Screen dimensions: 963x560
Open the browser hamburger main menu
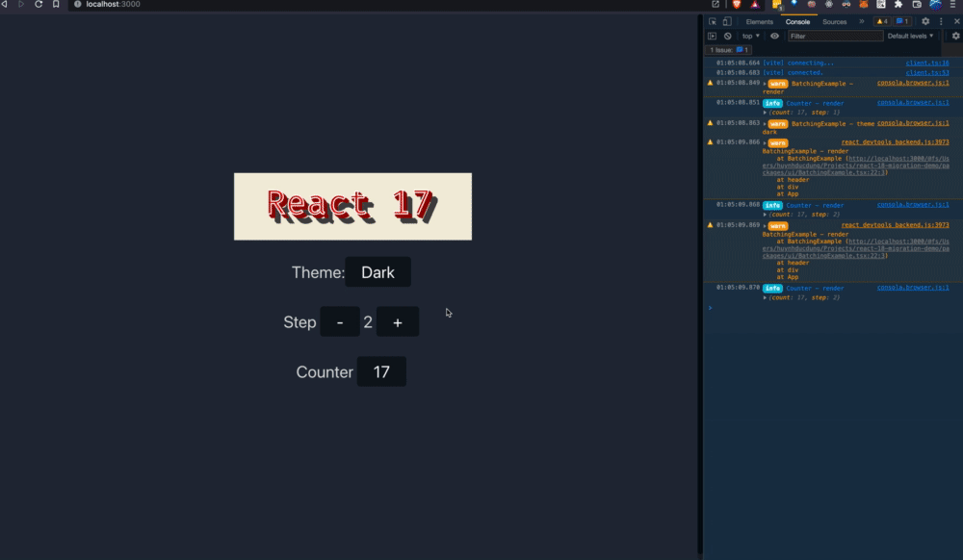click(x=952, y=4)
